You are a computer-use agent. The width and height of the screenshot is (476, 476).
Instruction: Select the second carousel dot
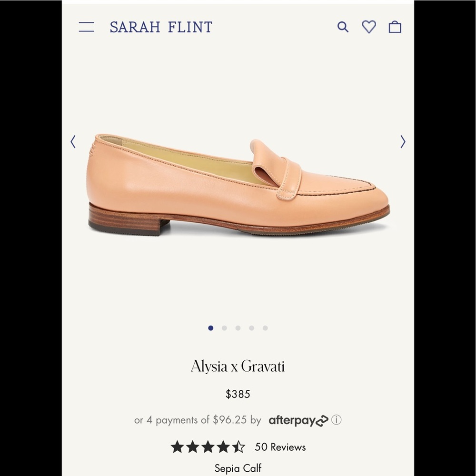click(224, 328)
